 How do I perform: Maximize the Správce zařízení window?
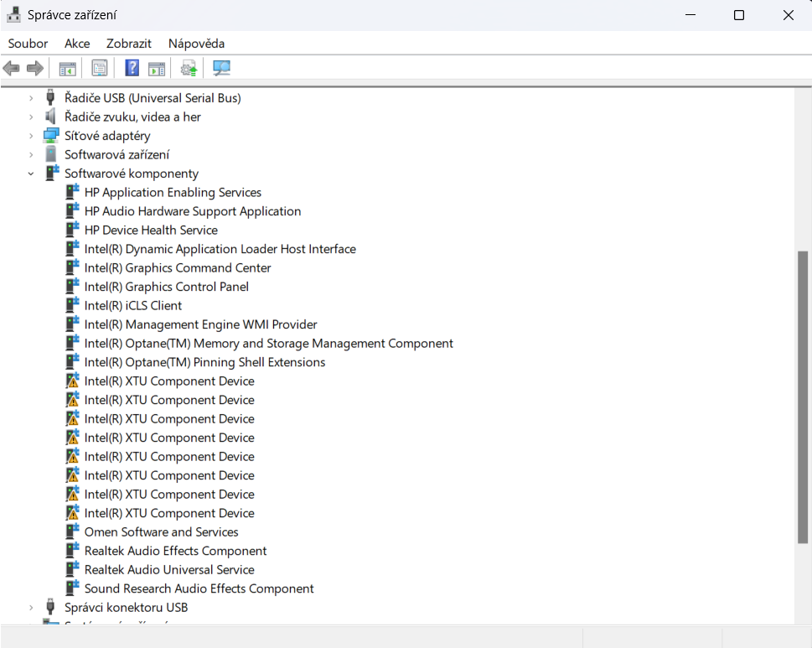coord(739,15)
